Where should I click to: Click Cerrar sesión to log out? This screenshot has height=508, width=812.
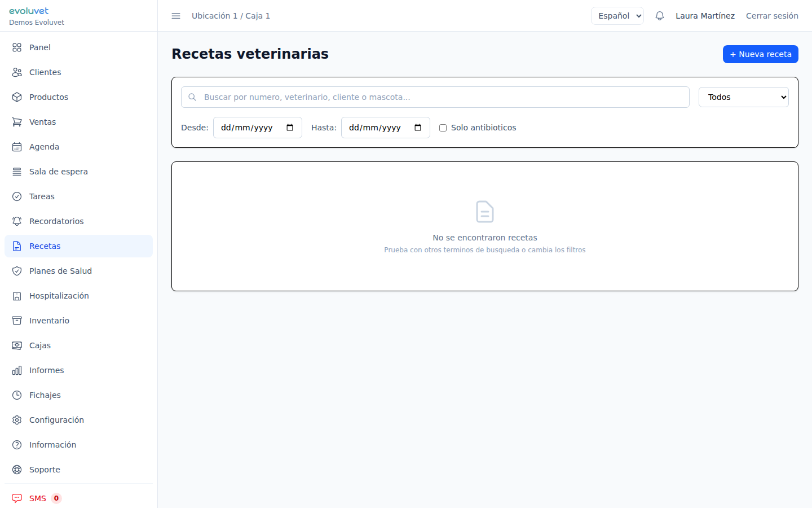coord(772,15)
